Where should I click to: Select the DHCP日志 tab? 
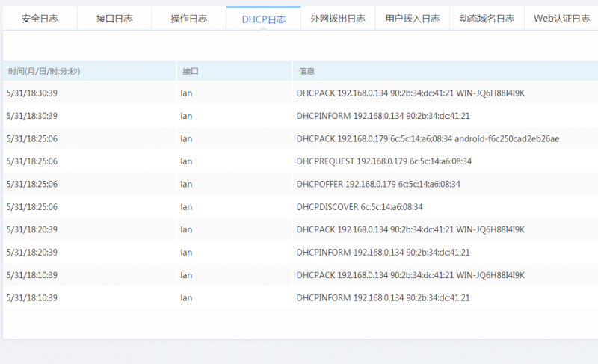[x=264, y=19]
